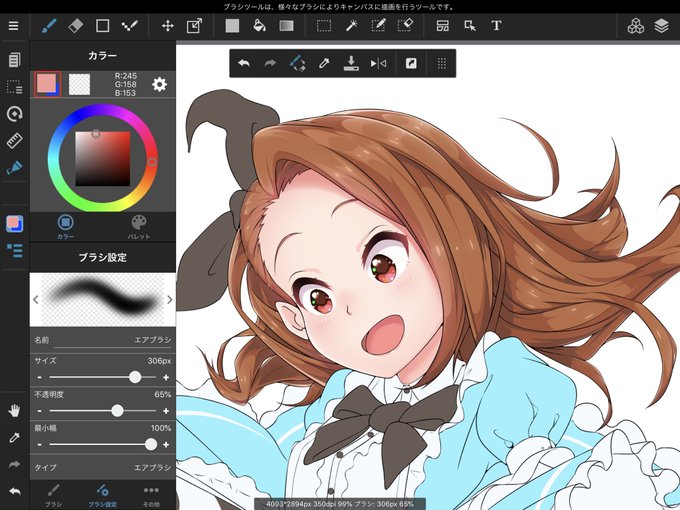Increase brush size with plus
Viewport: 680px width, 510px height.
coord(166,377)
